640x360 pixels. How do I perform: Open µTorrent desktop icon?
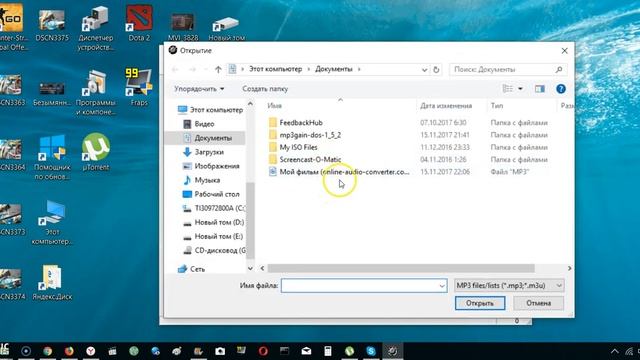(96, 152)
